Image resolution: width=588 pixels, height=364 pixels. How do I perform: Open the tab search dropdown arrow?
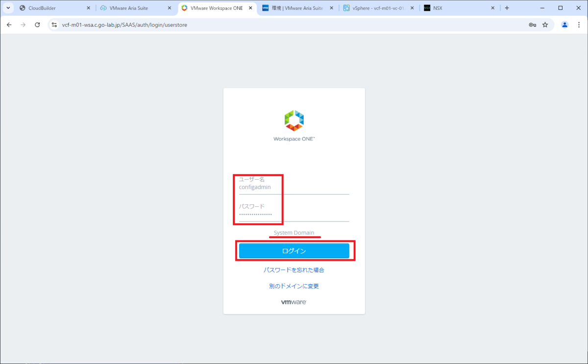pyautogui.click(x=8, y=8)
